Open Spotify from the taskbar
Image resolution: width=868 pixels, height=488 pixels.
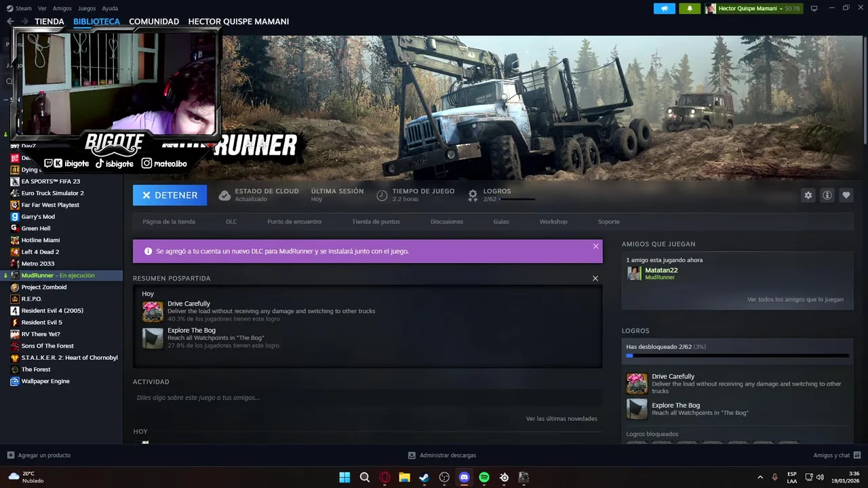(484, 477)
